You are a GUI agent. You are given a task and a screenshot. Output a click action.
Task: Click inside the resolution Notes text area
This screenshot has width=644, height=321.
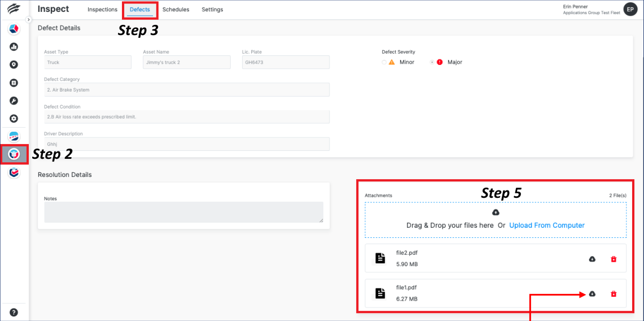[x=183, y=212]
